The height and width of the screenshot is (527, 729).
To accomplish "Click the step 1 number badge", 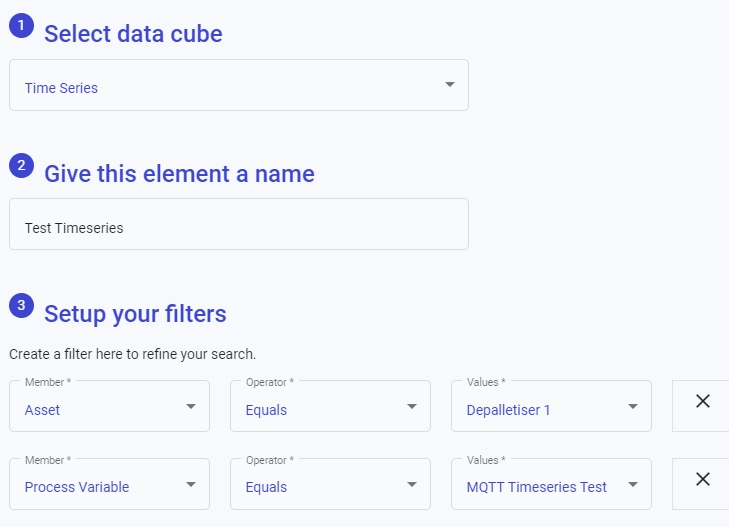I will (21, 27).
